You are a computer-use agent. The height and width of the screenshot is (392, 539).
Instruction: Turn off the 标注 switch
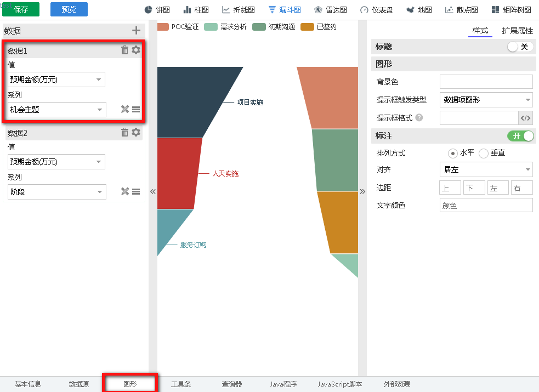click(520, 136)
